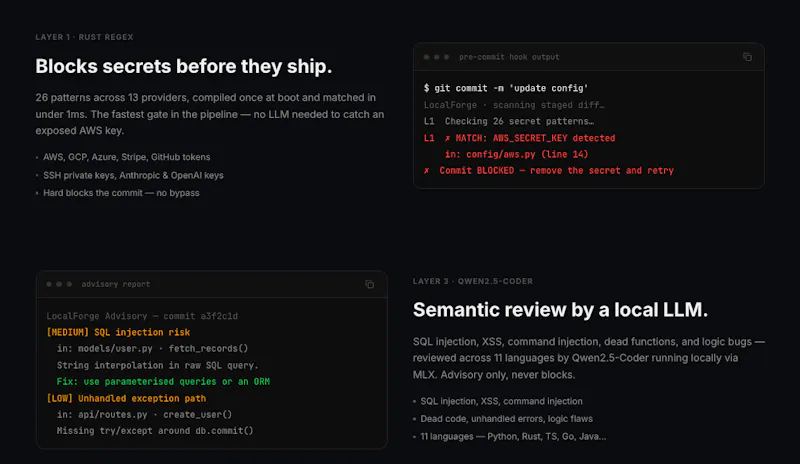
Task: Click the third dot in the pre-commit hook window
Action: point(446,57)
